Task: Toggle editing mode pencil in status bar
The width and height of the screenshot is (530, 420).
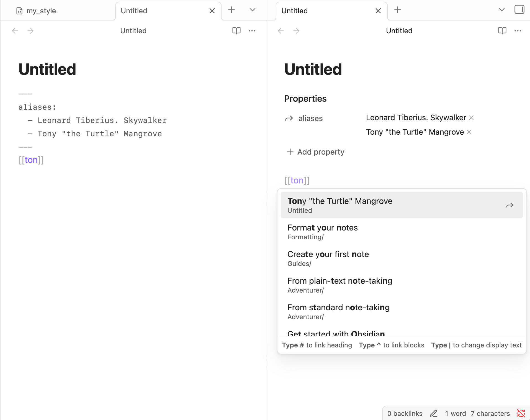Action: [x=434, y=414]
